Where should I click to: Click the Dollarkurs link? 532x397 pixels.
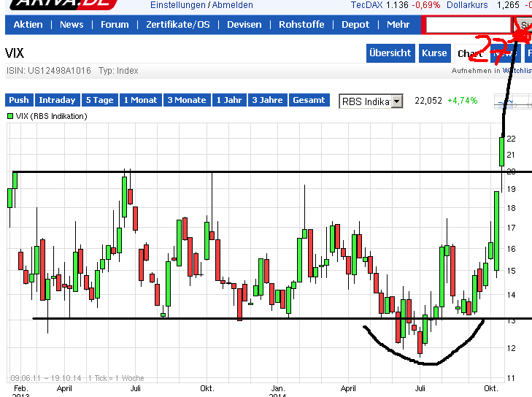pos(467,5)
